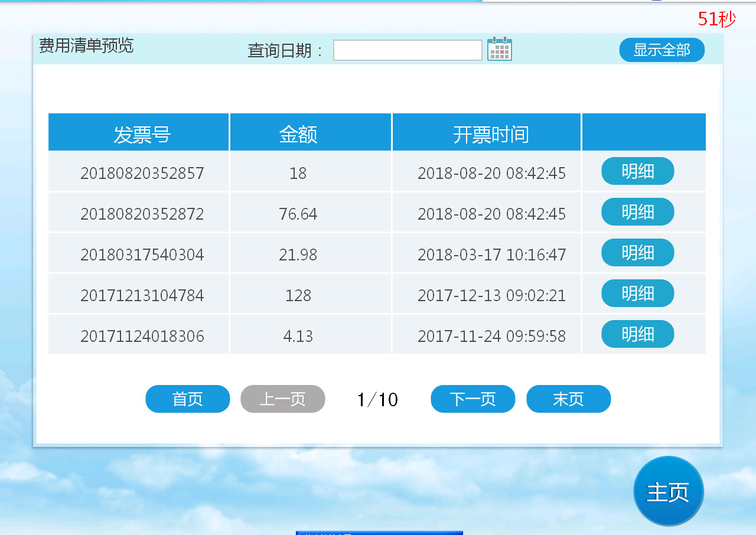Click the greyed 上一页 button
Image resolution: width=756 pixels, height=535 pixels.
[282, 399]
